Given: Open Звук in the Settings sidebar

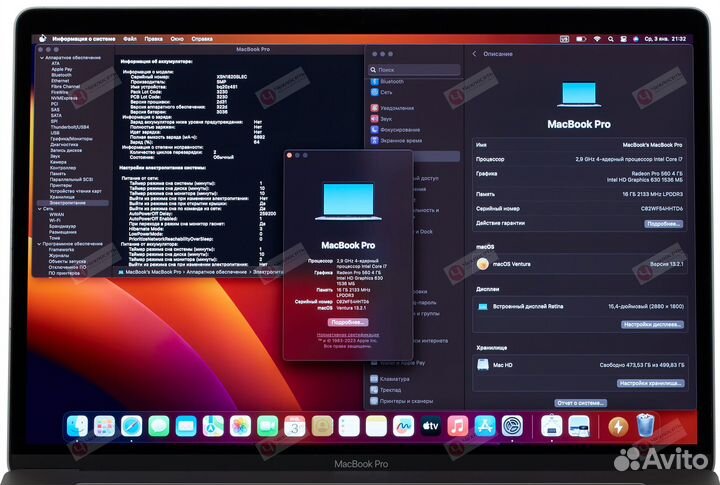Looking at the screenshot, I should click(x=381, y=119).
